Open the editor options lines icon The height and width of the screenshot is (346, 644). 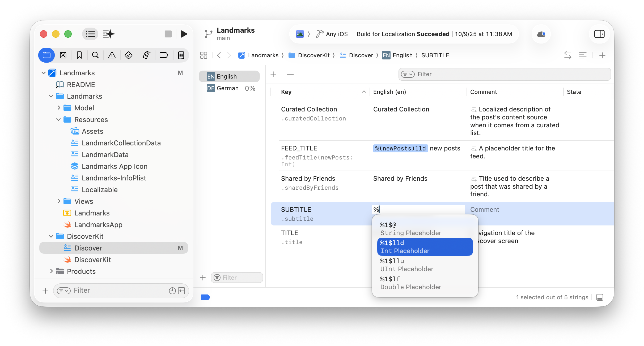click(583, 55)
